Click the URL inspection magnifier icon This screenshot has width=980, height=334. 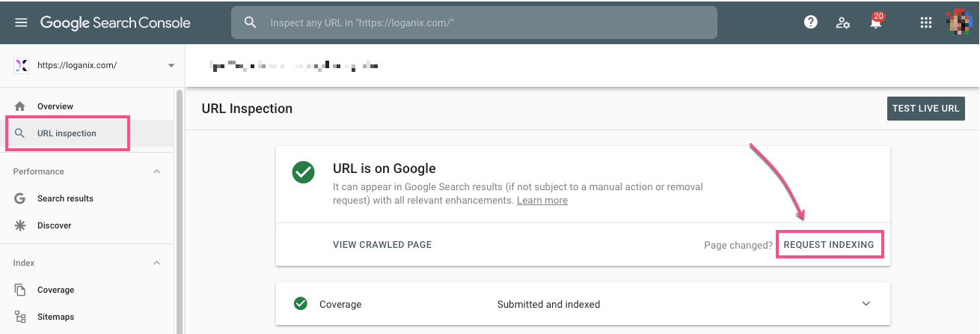(20, 133)
